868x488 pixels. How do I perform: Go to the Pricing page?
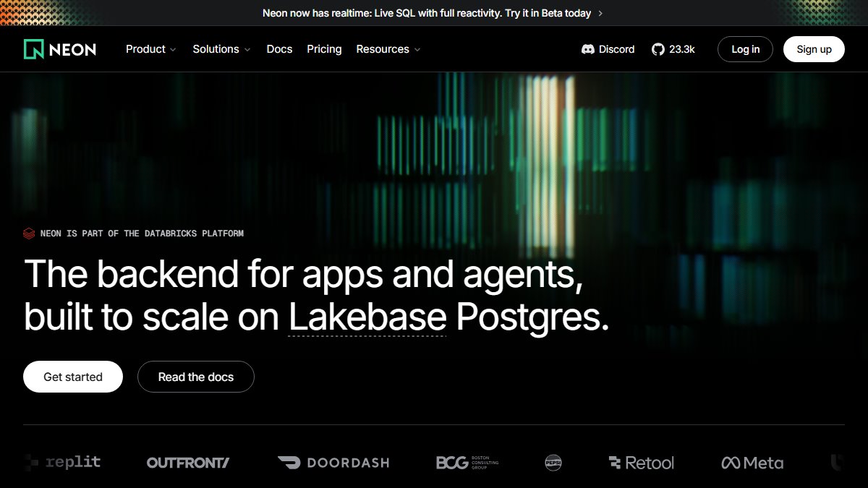click(324, 49)
